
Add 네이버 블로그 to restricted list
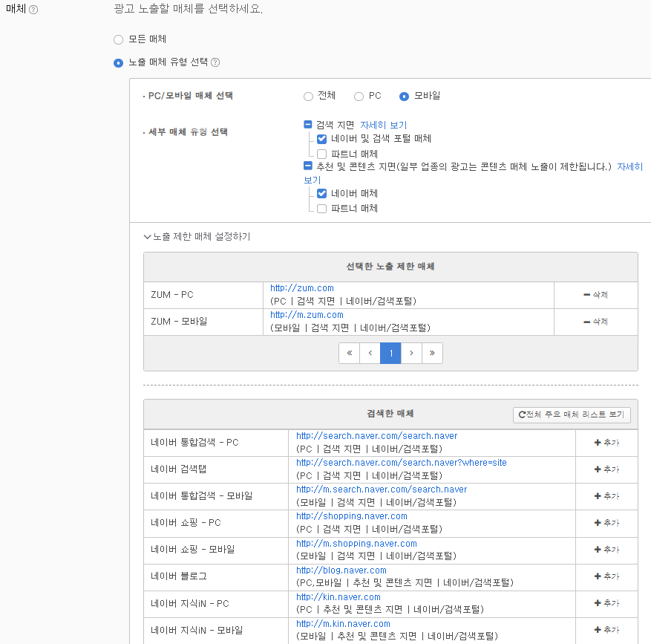click(x=606, y=576)
